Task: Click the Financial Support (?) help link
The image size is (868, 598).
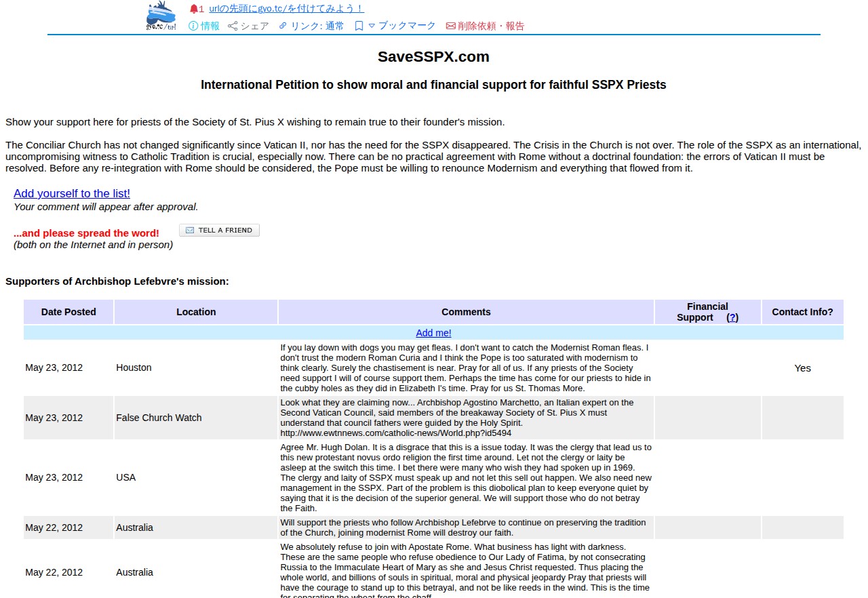Action: pos(732,317)
